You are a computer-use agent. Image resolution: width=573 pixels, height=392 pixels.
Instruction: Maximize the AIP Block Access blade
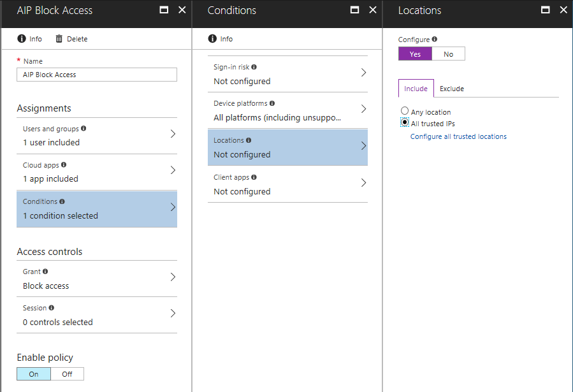(164, 10)
